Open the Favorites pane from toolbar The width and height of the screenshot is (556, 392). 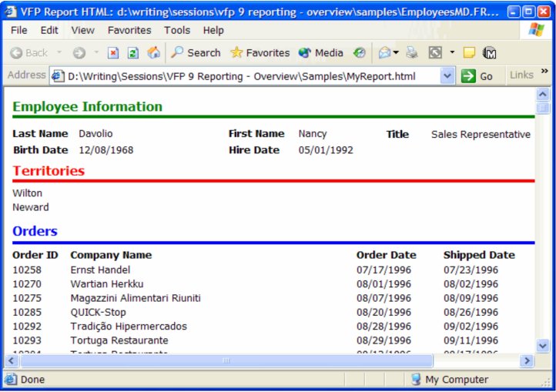click(260, 53)
